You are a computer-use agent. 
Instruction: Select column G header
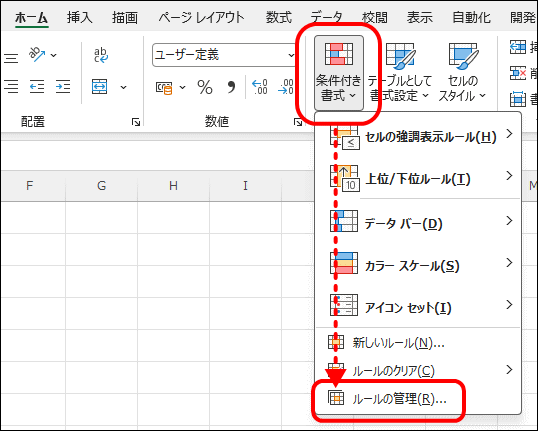(x=102, y=186)
